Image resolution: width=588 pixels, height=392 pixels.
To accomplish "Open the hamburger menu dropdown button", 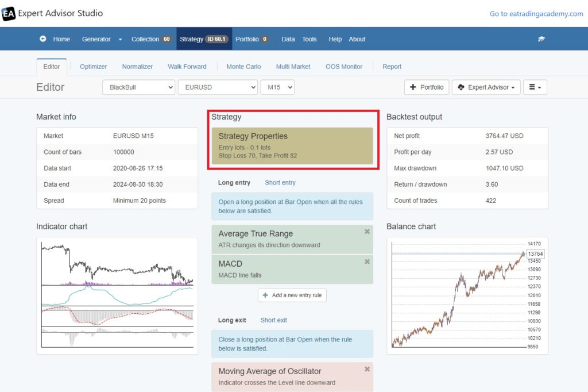I will pyautogui.click(x=535, y=87).
